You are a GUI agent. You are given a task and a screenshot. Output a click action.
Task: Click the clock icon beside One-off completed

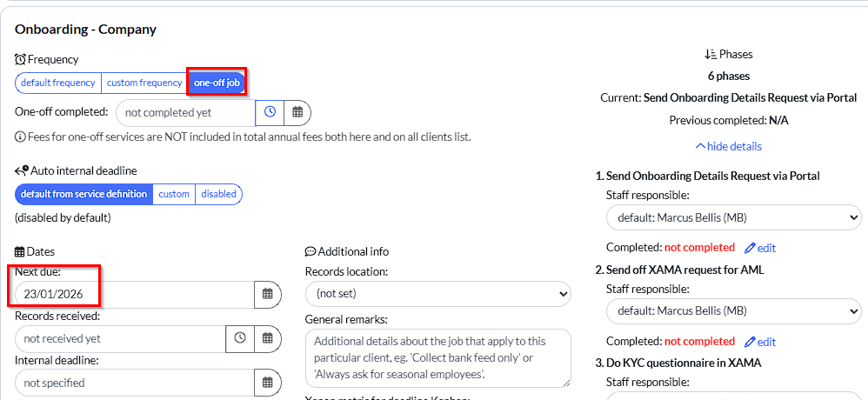pyautogui.click(x=270, y=112)
